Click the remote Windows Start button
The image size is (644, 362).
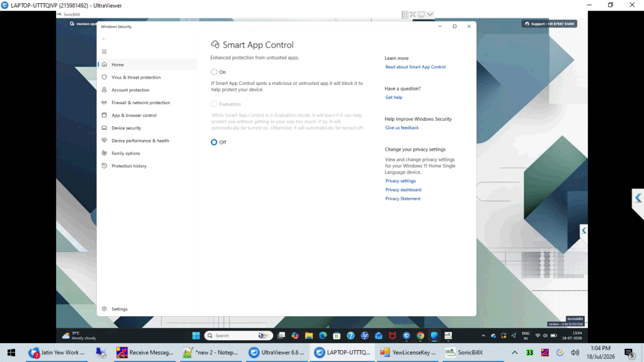[196, 336]
